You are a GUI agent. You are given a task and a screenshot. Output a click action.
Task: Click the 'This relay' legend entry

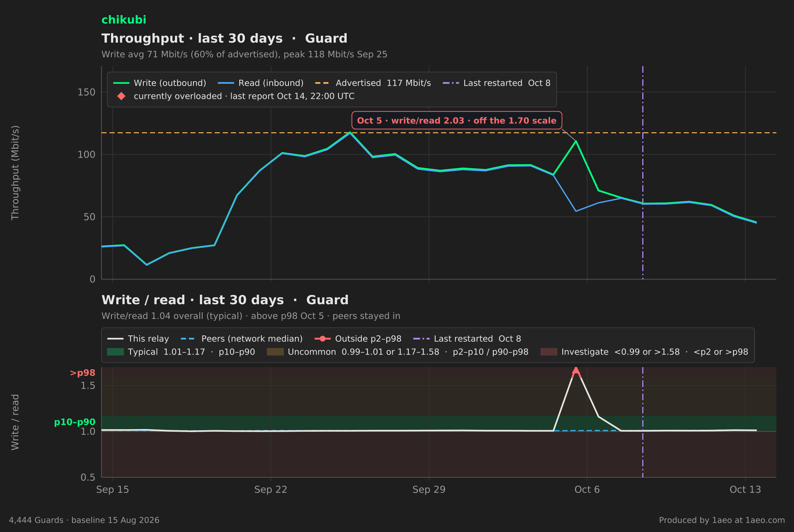tap(138, 339)
